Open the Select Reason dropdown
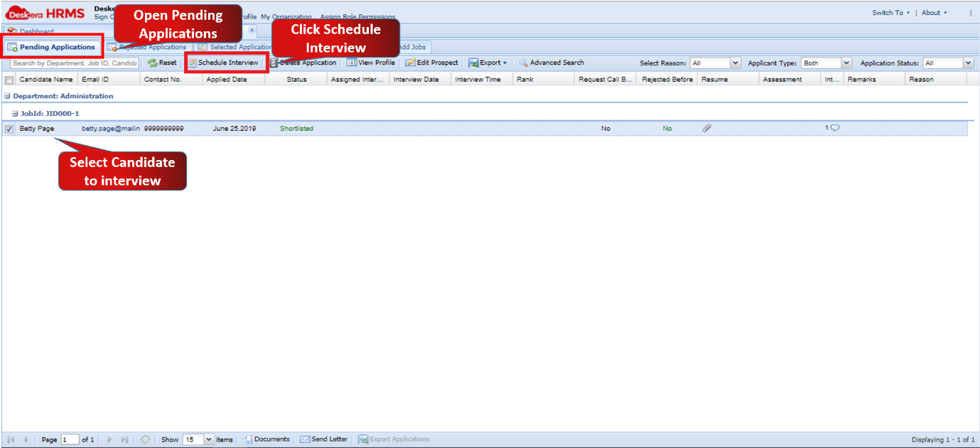 736,63
